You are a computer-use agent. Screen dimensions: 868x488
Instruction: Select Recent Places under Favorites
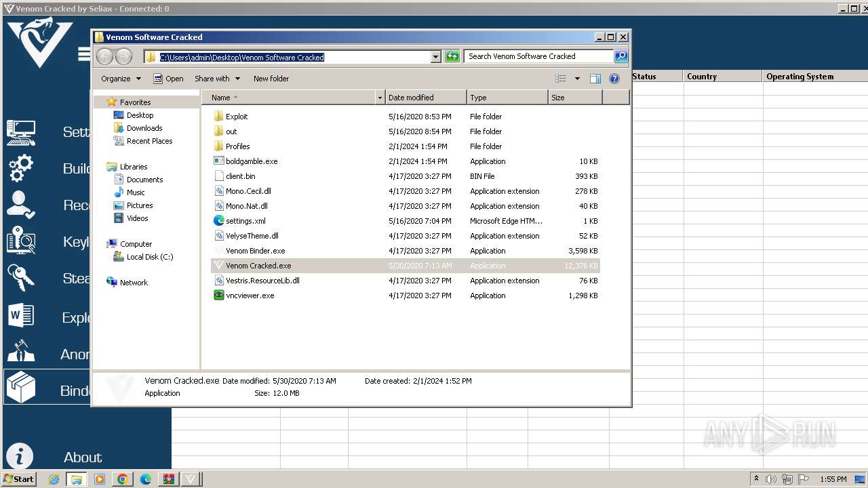[150, 141]
